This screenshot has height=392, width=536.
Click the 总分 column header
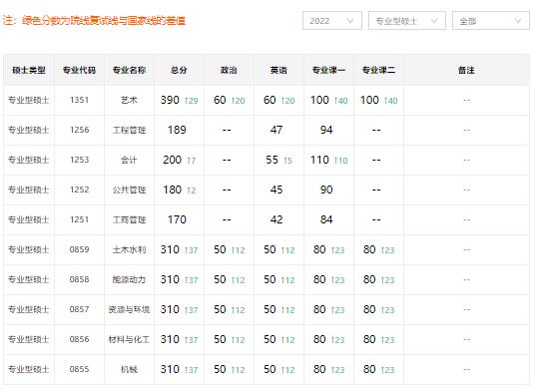[179, 71]
